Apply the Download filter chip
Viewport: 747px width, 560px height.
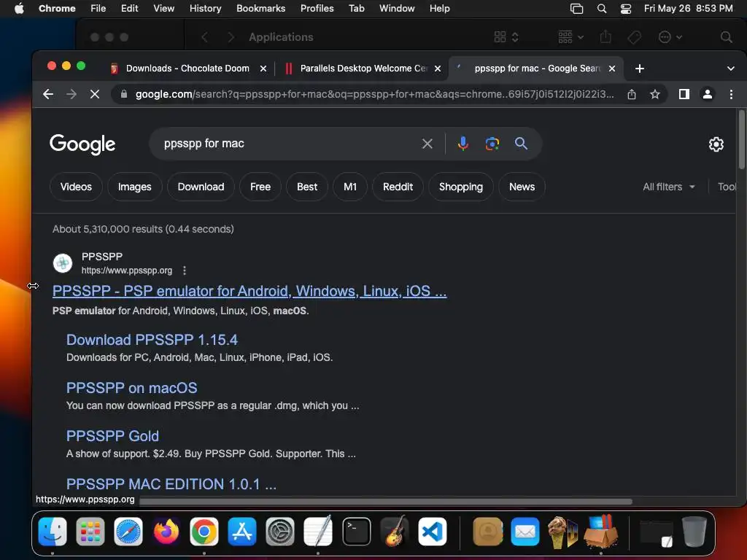click(x=201, y=187)
